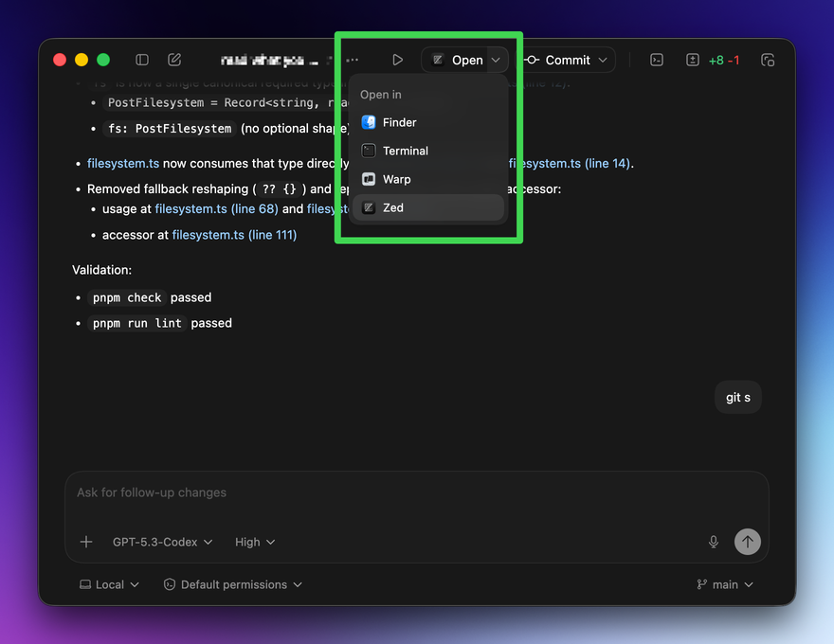Choose Warp in the Open in menu
The width and height of the screenshot is (834, 644).
point(394,179)
